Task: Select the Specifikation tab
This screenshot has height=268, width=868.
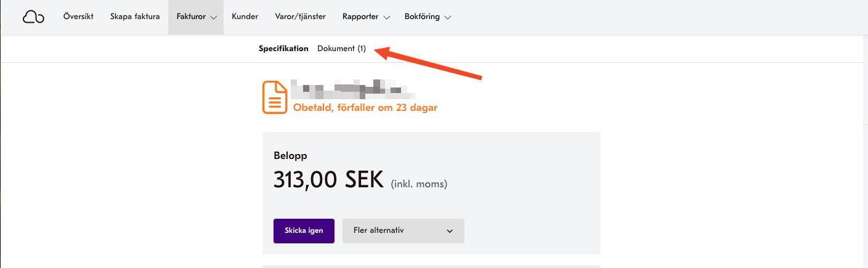Action: [283, 49]
